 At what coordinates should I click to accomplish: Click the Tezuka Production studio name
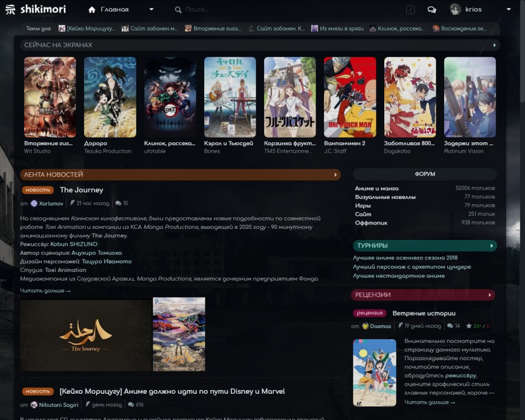click(x=108, y=151)
